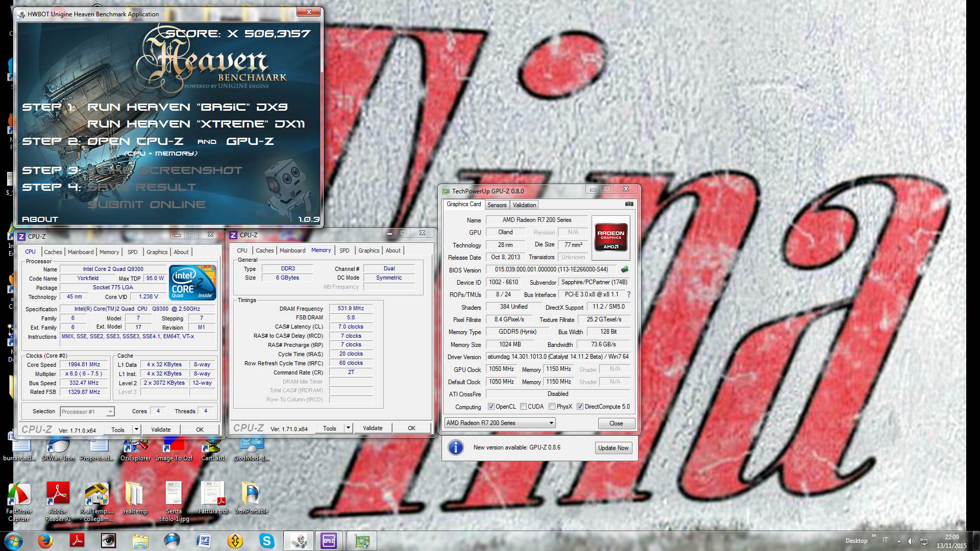Open the FastStone Capture desktop shortcut
980x551 pixels.
(19, 502)
